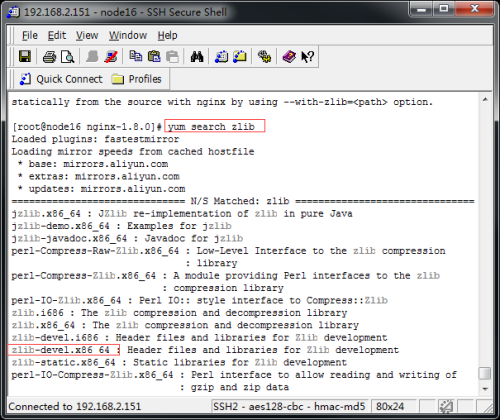Open New File Transfer Window icon
Screen dimensions: 500x420
point(240,57)
